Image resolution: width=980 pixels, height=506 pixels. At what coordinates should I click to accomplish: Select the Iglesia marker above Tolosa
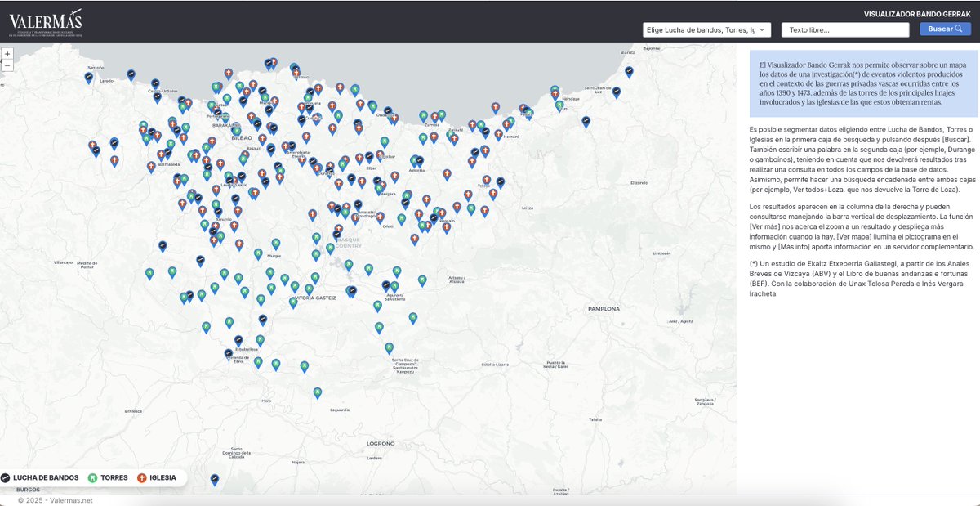[487, 180]
